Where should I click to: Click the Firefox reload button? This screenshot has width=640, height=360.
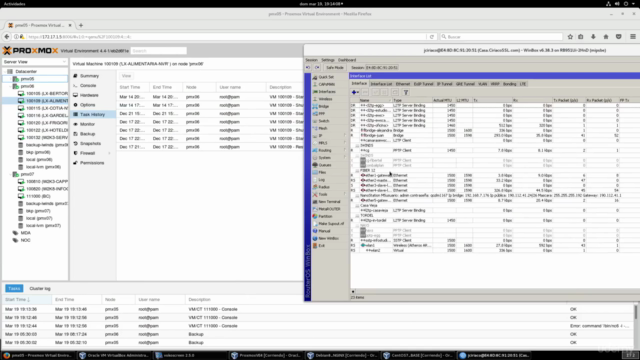pyautogui.click(x=431, y=37)
